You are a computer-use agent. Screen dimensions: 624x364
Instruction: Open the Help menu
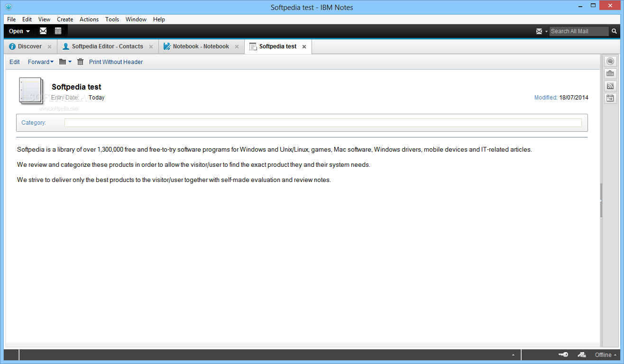pyautogui.click(x=159, y=19)
